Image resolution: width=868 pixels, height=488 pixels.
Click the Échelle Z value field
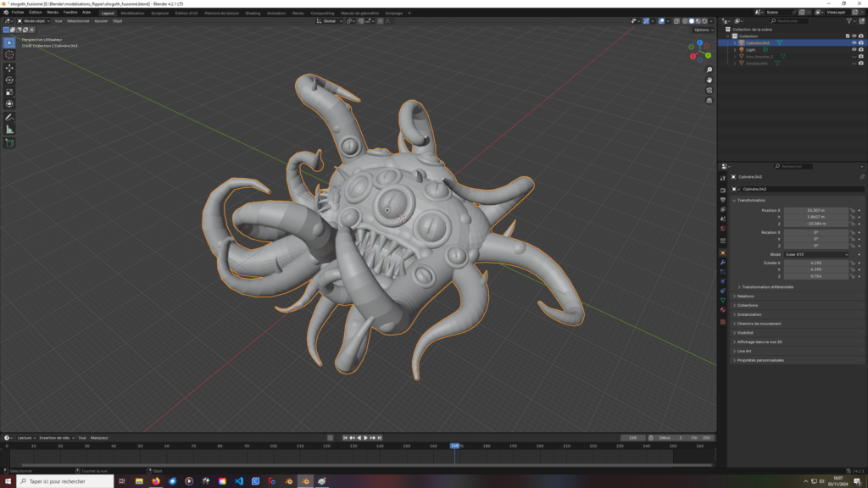[x=816, y=276]
